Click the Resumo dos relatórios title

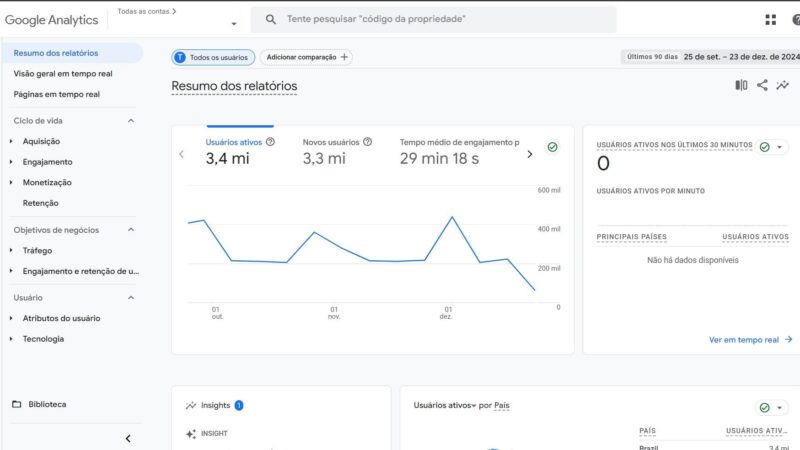pos(234,86)
